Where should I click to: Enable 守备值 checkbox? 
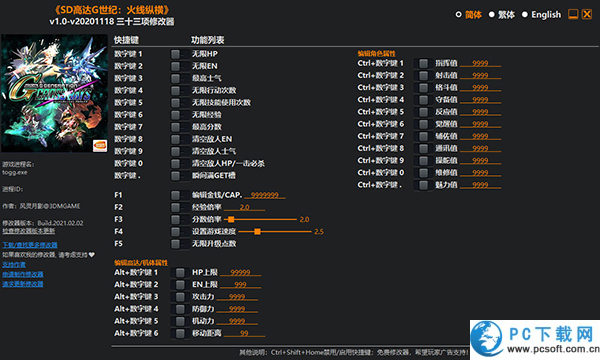coord(423,100)
